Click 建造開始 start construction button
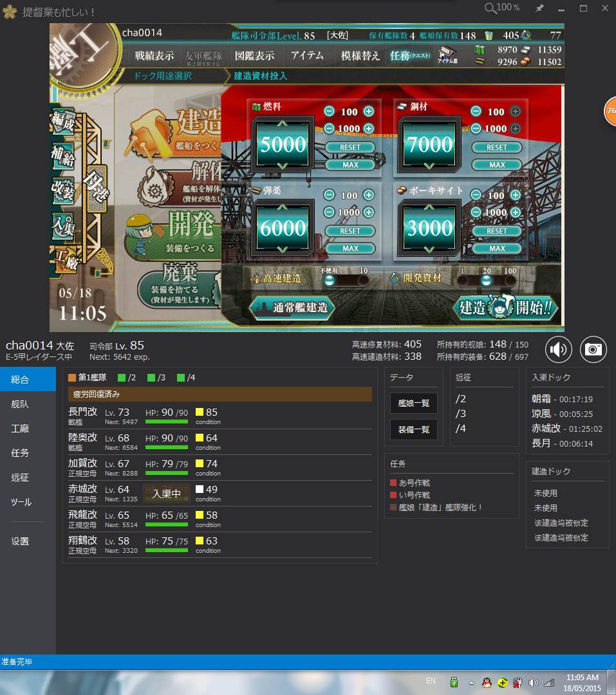The width and height of the screenshot is (616, 695). 505,307
